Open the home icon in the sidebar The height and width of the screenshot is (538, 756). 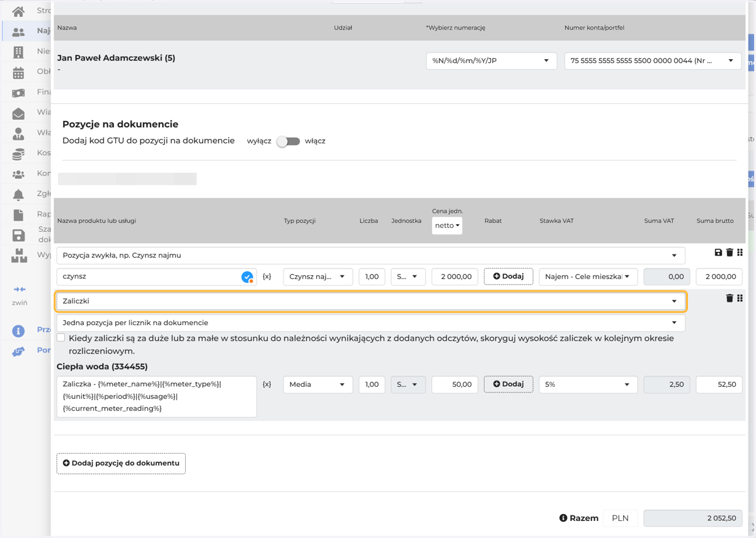tap(18, 11)
